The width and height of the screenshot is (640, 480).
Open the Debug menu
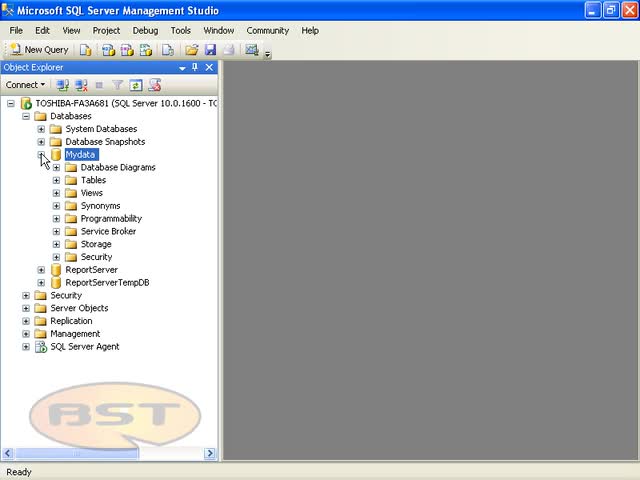(145, 31)
